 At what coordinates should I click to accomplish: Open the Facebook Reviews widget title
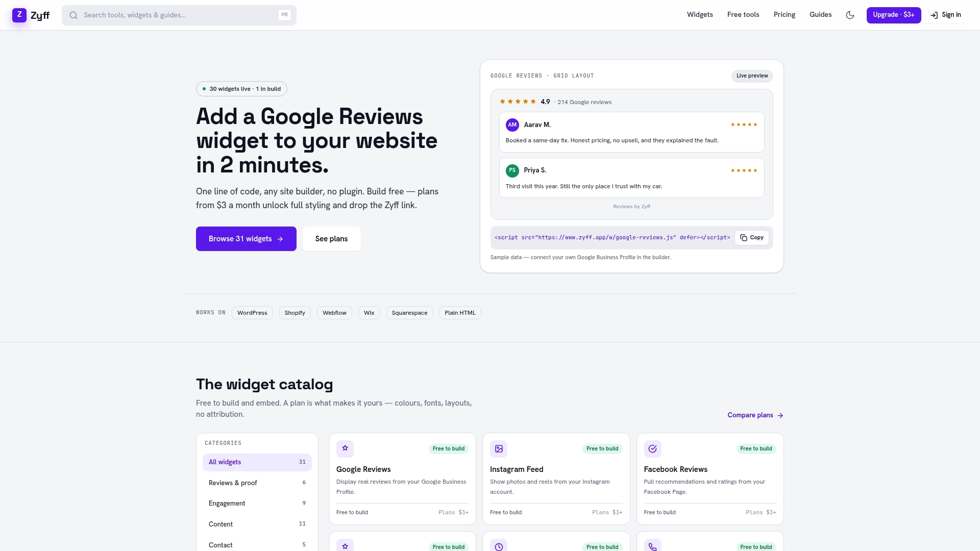click(x=676, y=469)
